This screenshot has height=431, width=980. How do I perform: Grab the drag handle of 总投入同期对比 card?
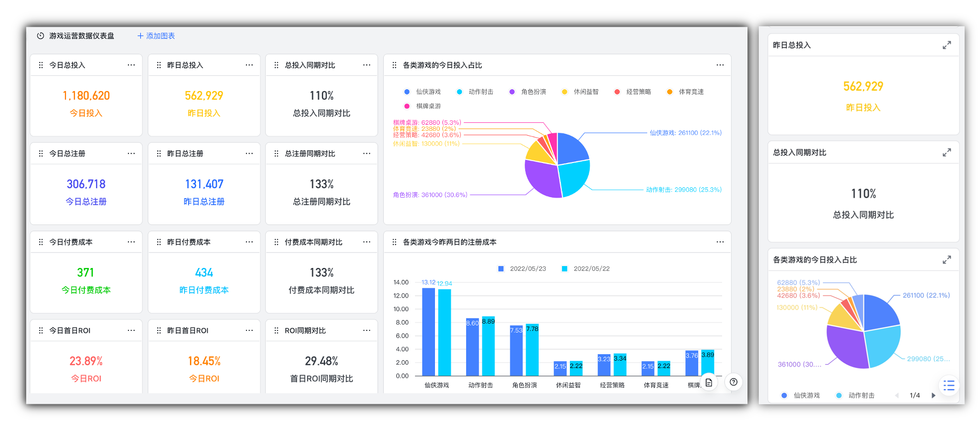pyautogui.click(x=276, y=65)
